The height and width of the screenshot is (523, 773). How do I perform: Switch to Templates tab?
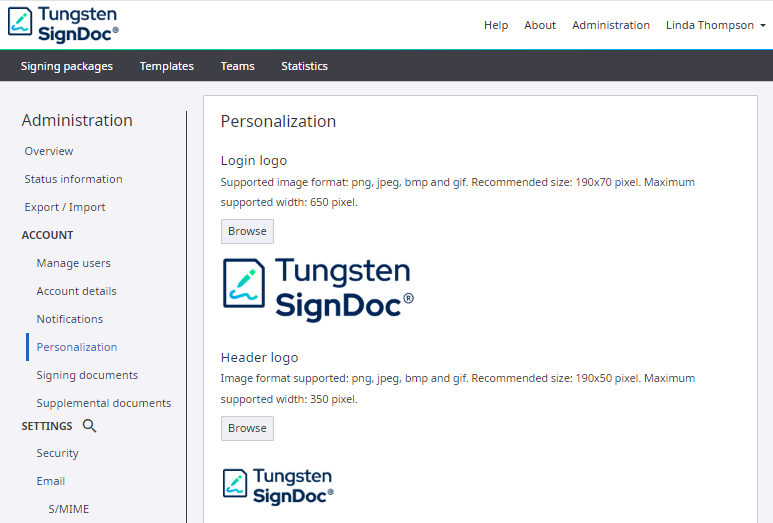tap(167, 66)
